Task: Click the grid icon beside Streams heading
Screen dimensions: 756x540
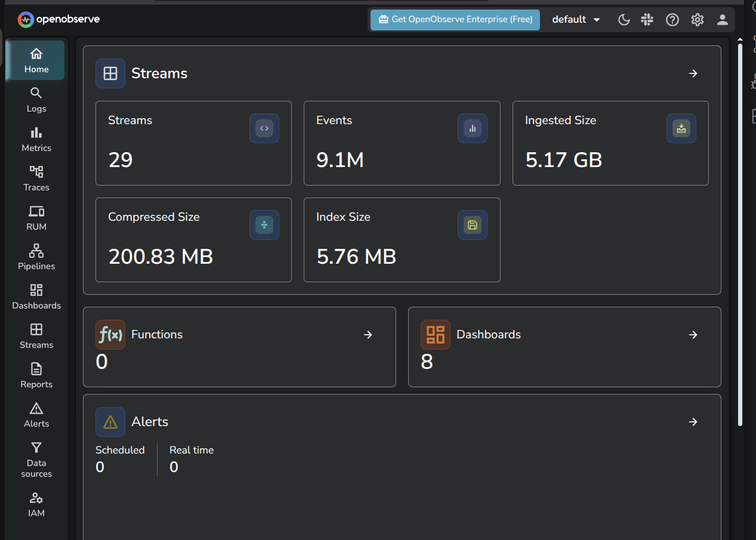Action: (x=110, y=73)
